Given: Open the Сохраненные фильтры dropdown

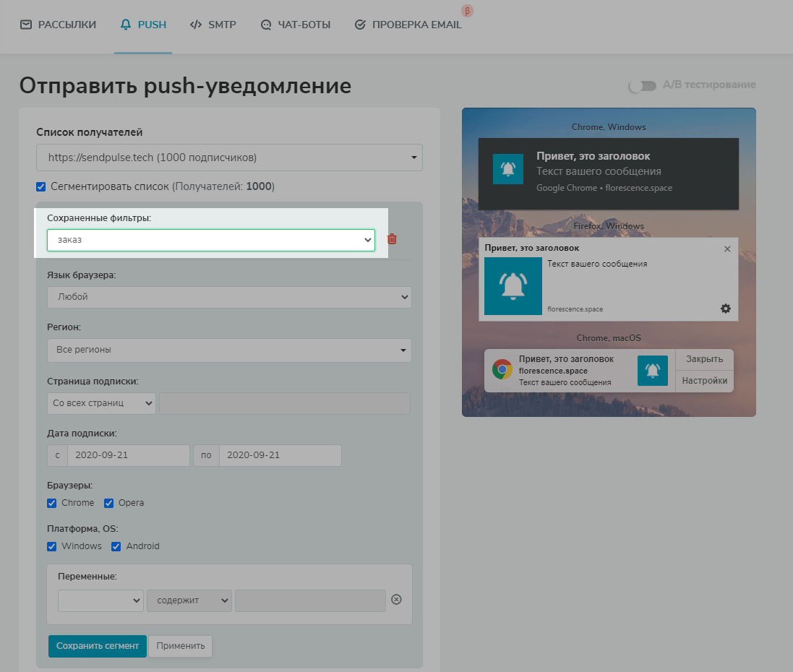Looking at the screenshot, I should [211, 240].
